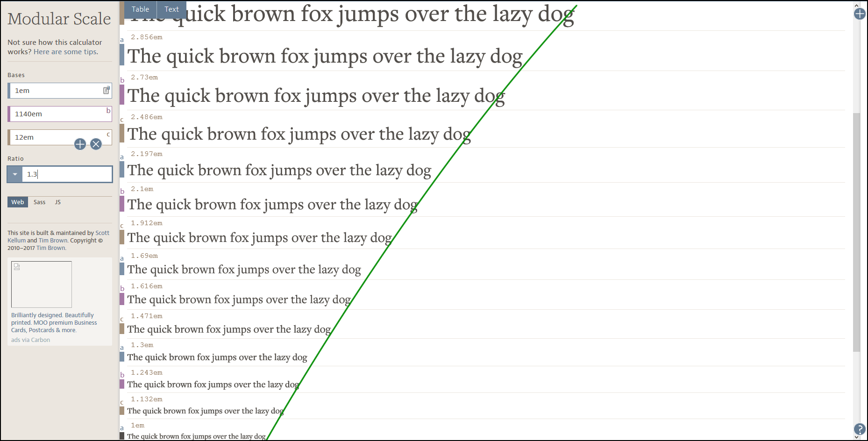Click the plus icon at top right corner
868x441 pixels.
point(860,14)
